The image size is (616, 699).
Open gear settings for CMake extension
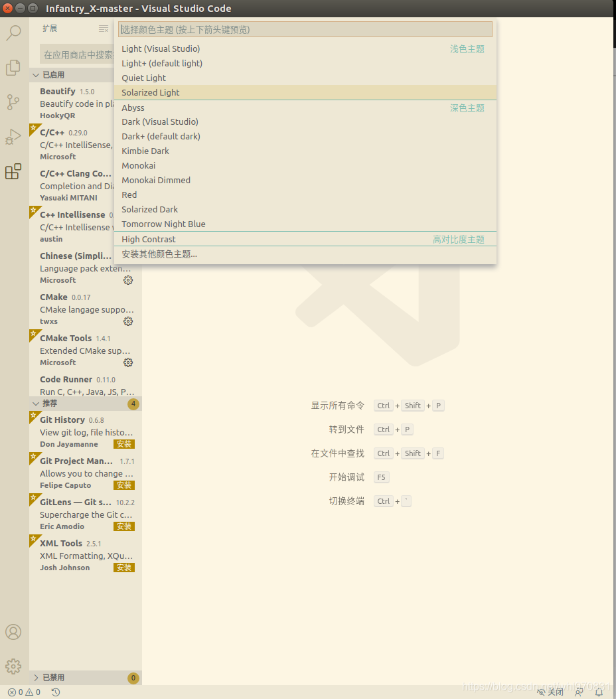coord(128,321)
